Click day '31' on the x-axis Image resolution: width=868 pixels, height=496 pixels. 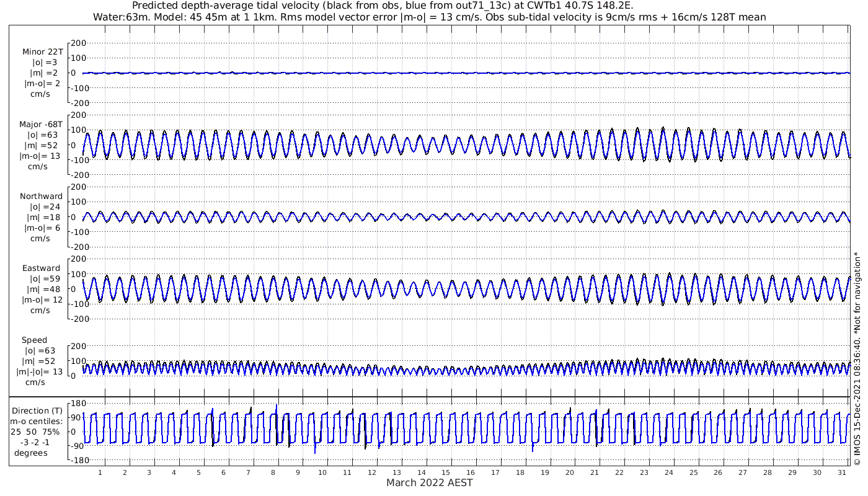coord(842,472)
